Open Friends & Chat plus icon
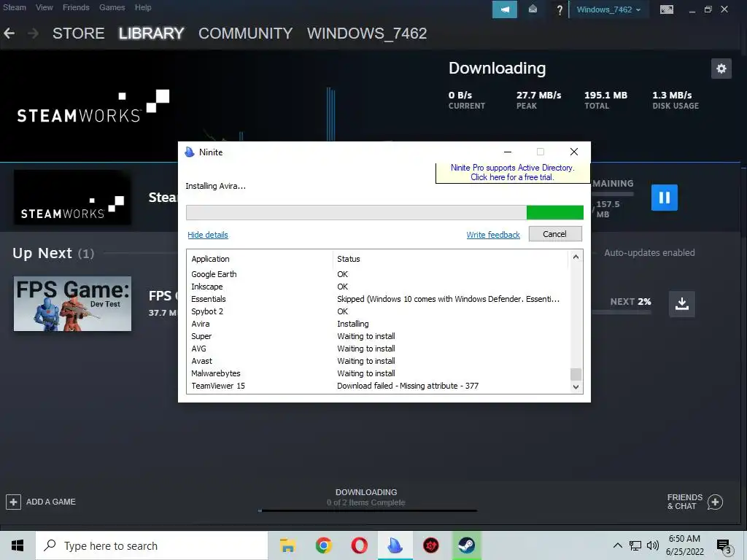The width and height of the screenshot is (747, 560). click(715, 502)
